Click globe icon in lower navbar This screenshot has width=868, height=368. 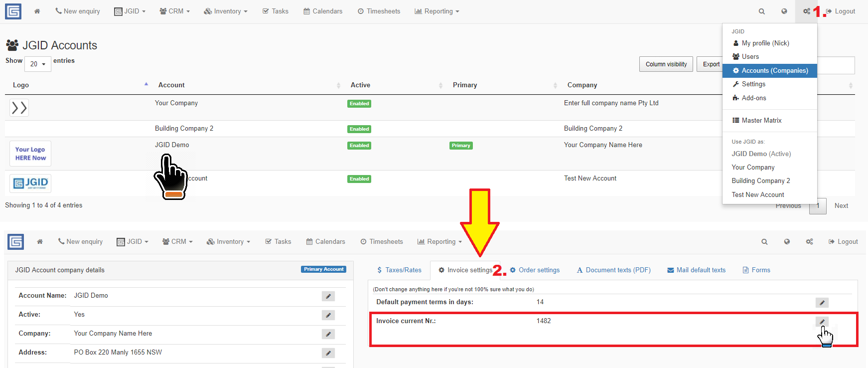(787, 242)
